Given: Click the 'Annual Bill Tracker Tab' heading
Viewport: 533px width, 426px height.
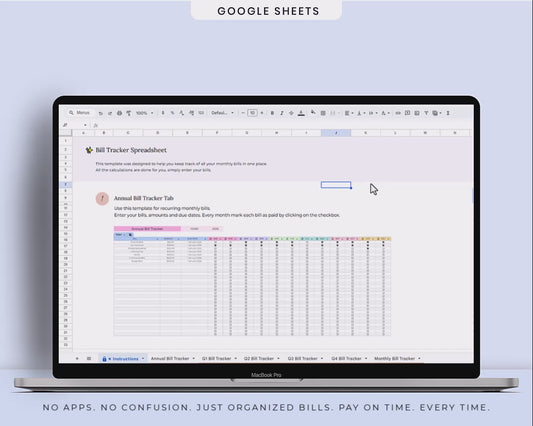Looking at the screenshot, I should pyautogui.click(x=143, y=198).
